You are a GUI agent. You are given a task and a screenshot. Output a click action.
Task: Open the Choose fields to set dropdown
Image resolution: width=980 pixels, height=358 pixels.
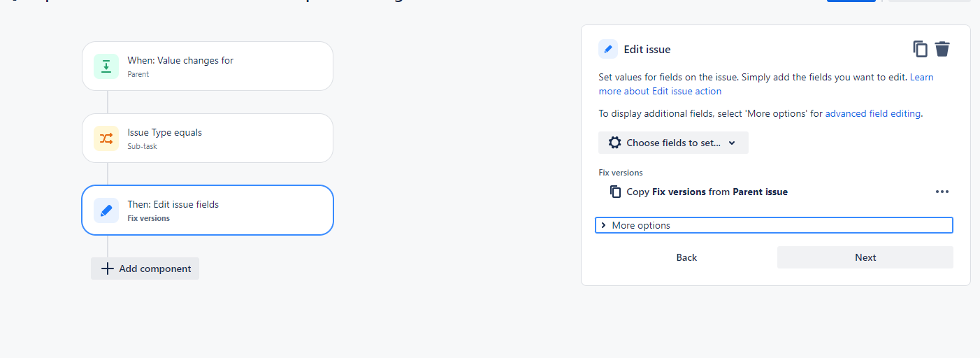tap(673, 143)
